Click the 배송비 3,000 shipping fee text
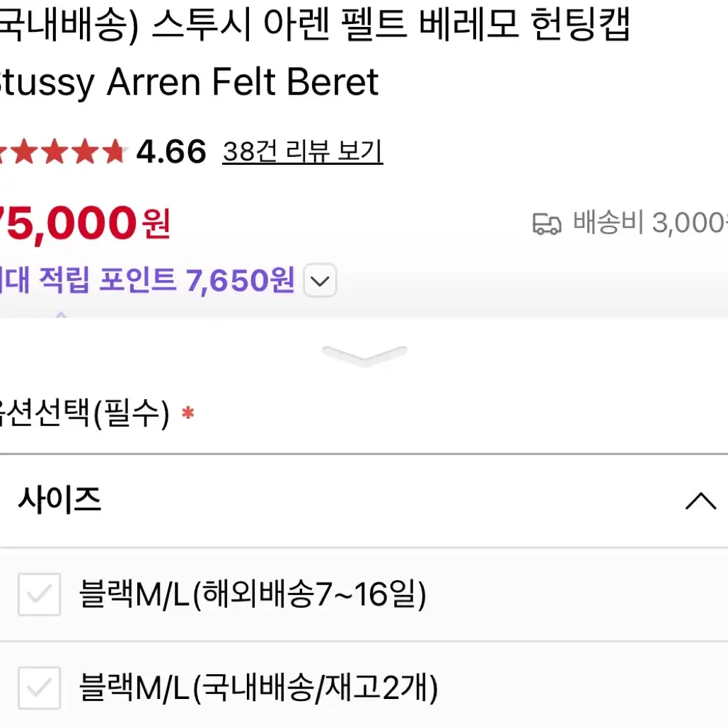 pos(650,222)
